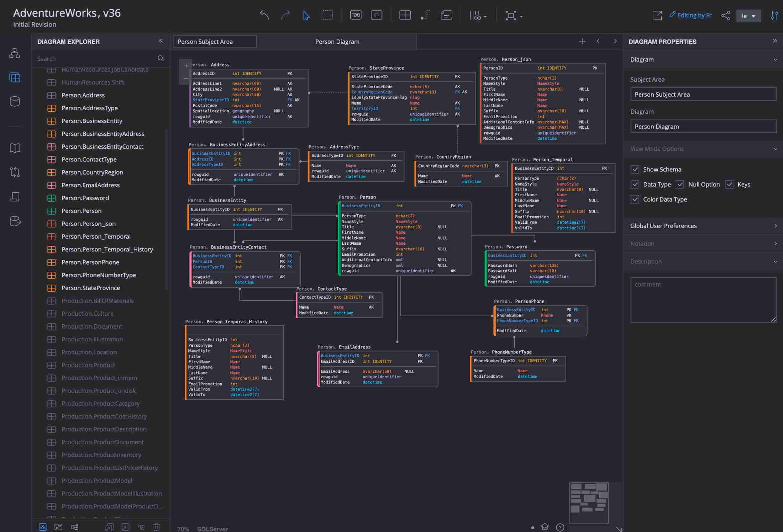Zoom out with canvas minus button
The width and height of the screenshot is (783, 532).
[x=186, y=78]
